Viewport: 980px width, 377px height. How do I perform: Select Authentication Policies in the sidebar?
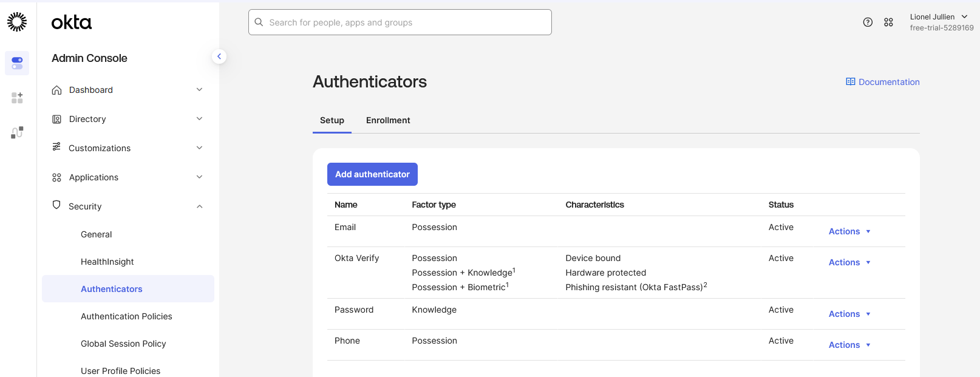pyautogui.click(x=126, y=316)
